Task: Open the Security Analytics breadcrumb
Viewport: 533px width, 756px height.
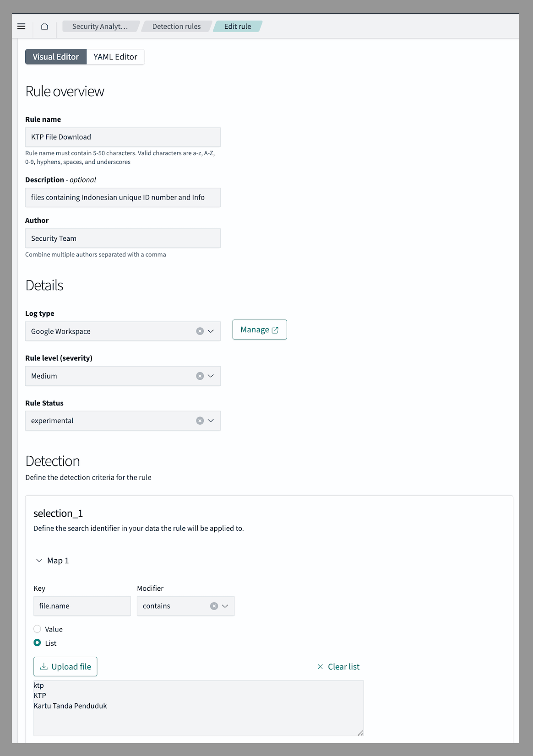Action: click(x=100, y=27)
